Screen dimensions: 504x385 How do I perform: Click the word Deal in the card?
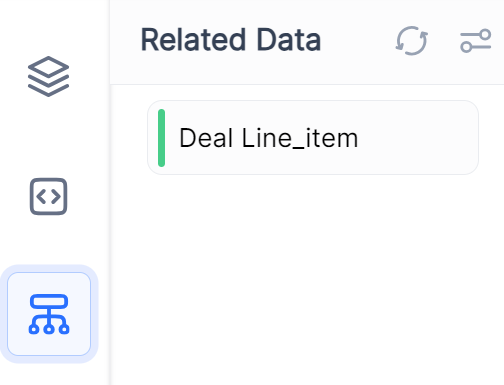(x=206, y=138)
